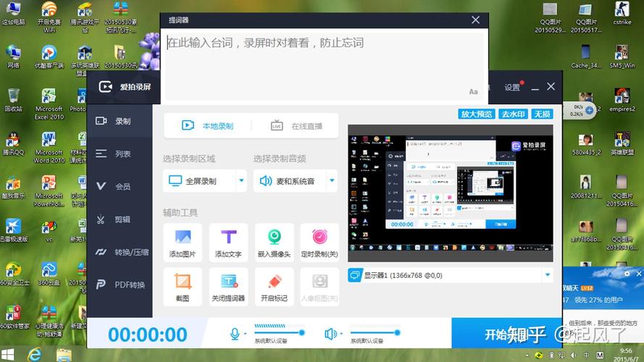
Task: Open the 剪辑 section in sidebar
Action: tap(119, 219)
